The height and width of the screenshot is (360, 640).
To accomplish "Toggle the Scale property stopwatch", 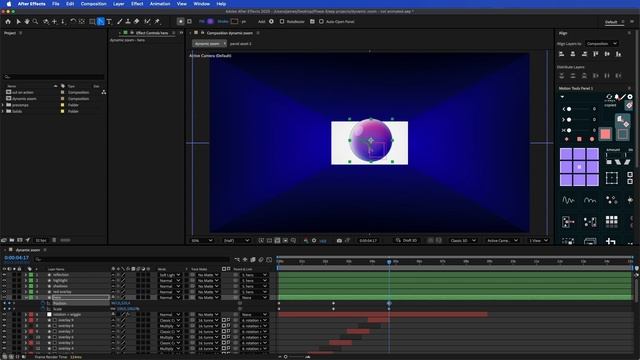I will click(43, 309).
